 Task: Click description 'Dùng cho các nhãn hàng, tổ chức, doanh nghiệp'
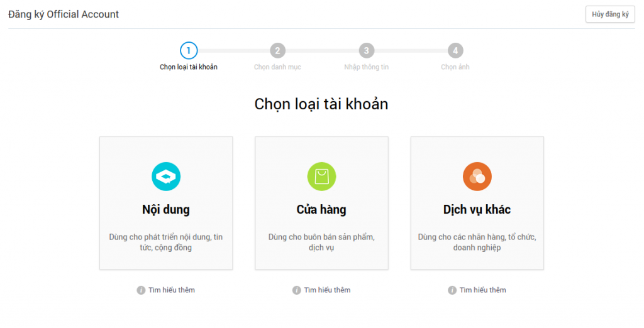477,242
